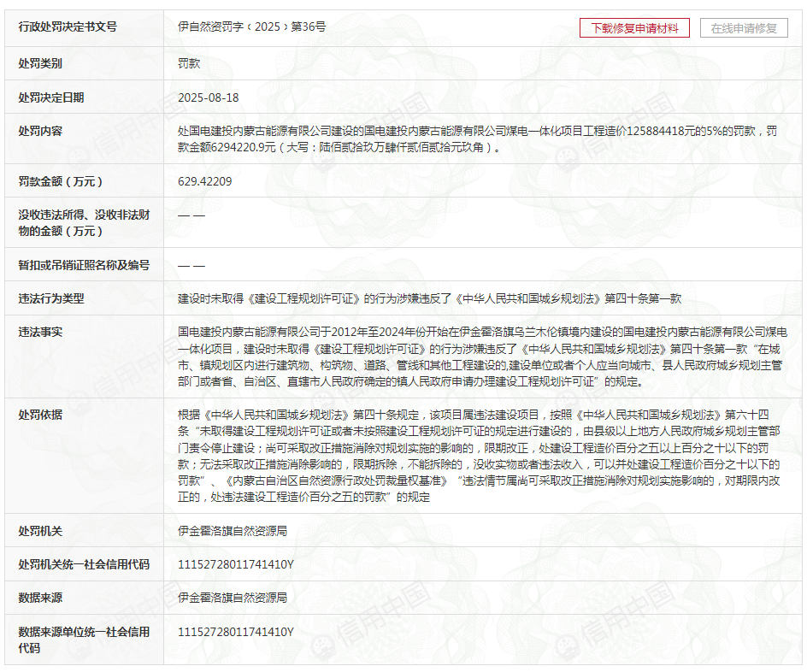Click the 处罚决定日期 label
The width and height of the screenshot is (807, 672).
point(51,97)
